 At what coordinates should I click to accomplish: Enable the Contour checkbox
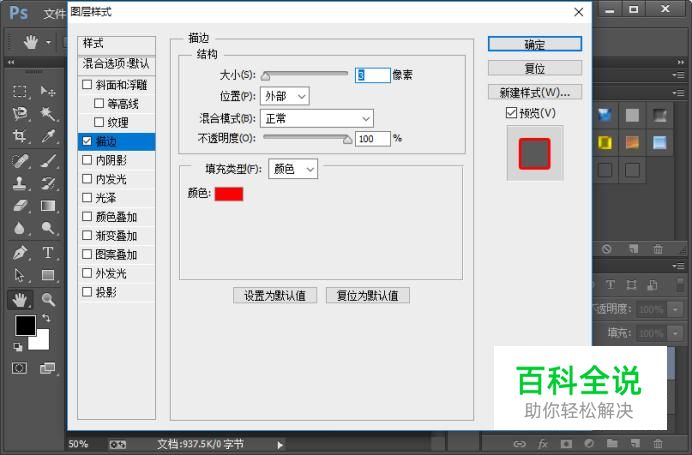point(99,103)
